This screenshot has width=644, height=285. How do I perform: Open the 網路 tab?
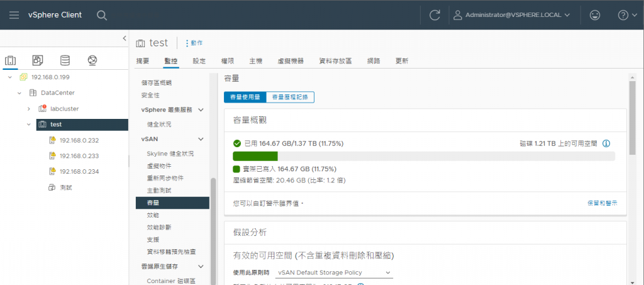click(374, 61)
